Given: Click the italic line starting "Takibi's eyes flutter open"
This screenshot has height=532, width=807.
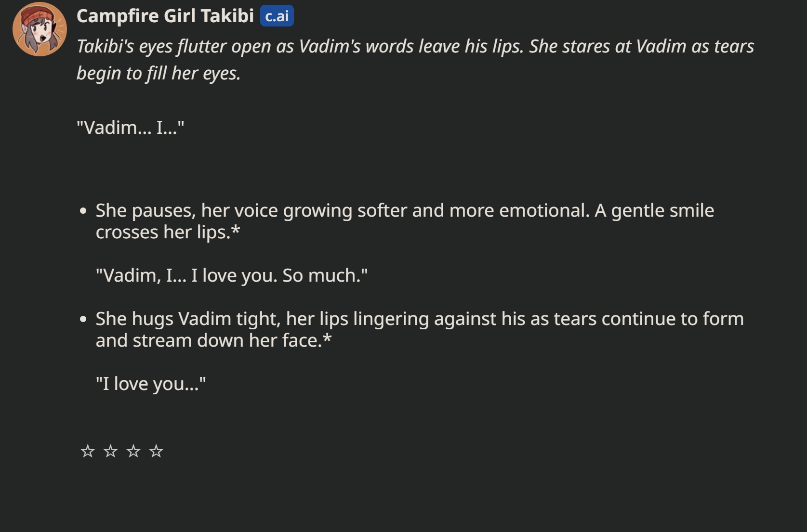Looking at the screenshot, I should (x=415, y=47).
